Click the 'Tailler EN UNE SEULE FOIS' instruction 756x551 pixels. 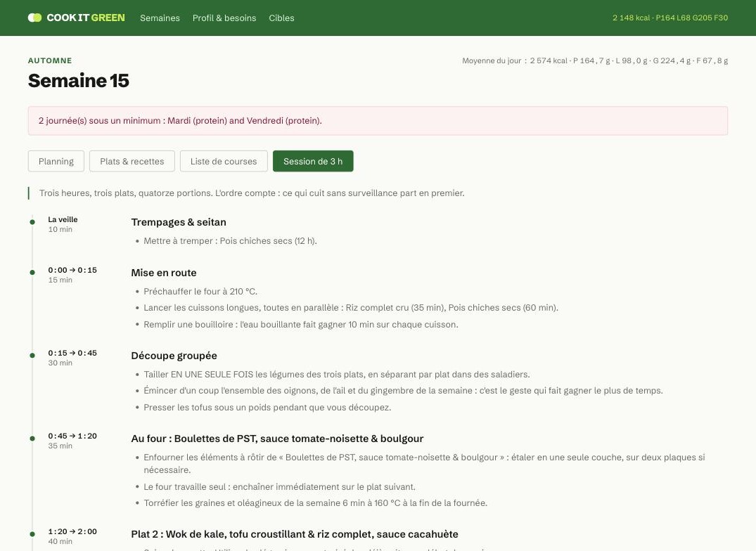point(337,374)
